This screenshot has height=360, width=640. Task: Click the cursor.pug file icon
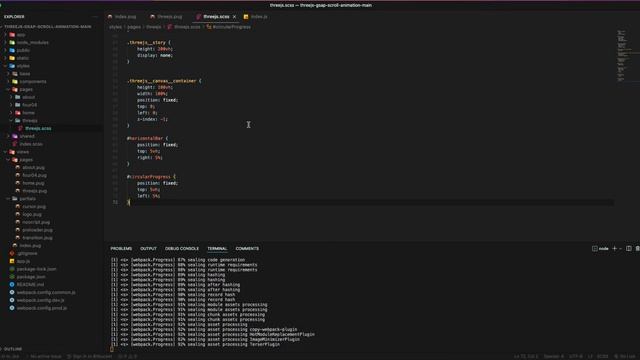coord(18,207)
